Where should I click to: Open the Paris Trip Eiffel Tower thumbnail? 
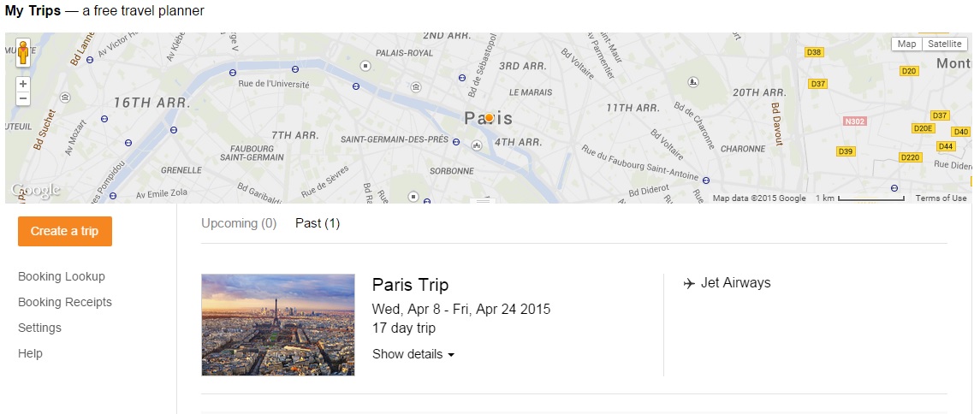click(278, 325)
